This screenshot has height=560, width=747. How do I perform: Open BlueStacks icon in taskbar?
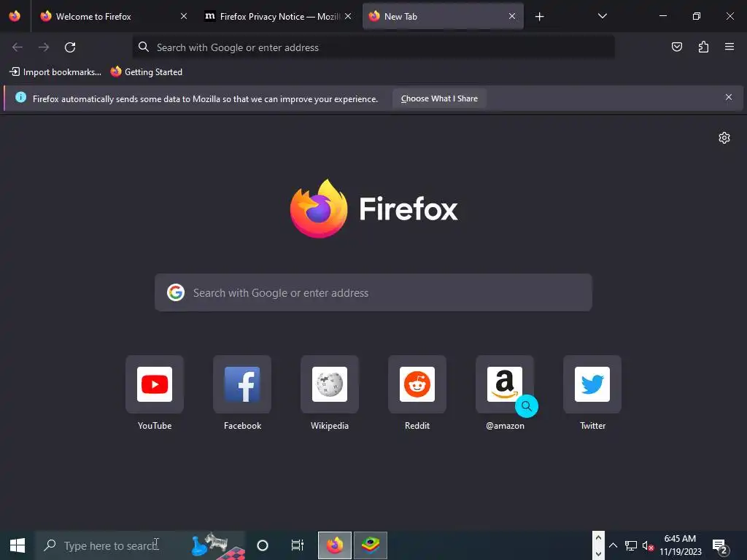click(x=370, y=545)
